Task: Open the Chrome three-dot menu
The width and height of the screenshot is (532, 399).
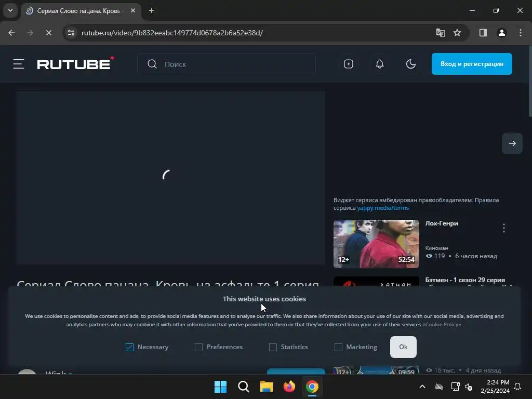Action: click(521, 33)
